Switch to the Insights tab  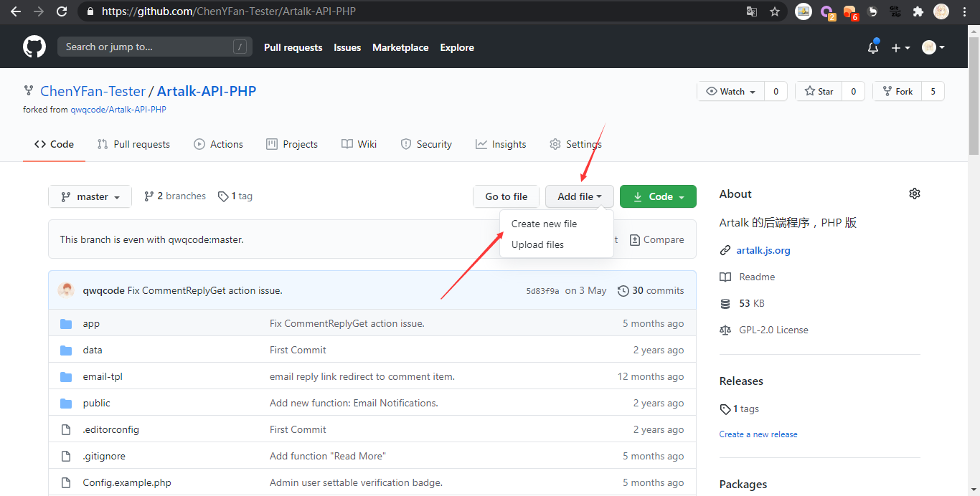tap(501, 144)
